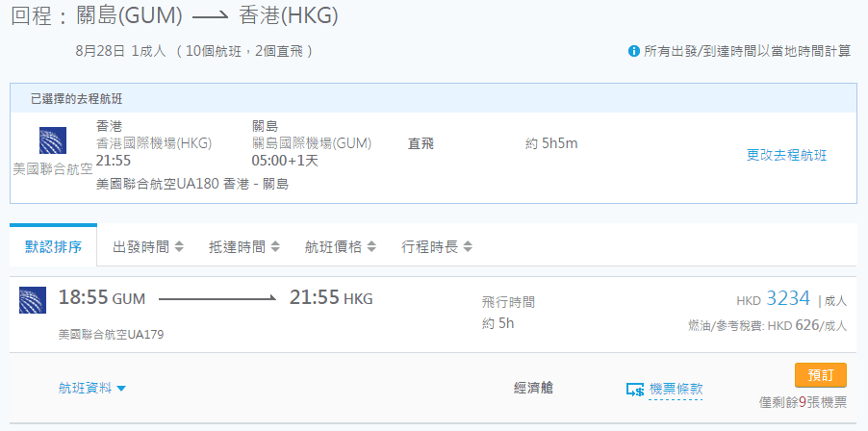Screen dimensions: 868x431
Task: Sort results by 航班價格 tab
Action: point(333,247)
